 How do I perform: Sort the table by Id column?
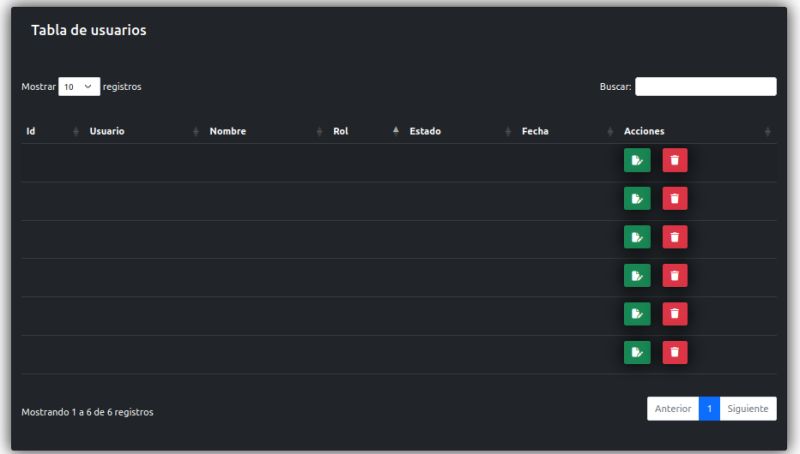pyautogui.click(x=52, y=131)
